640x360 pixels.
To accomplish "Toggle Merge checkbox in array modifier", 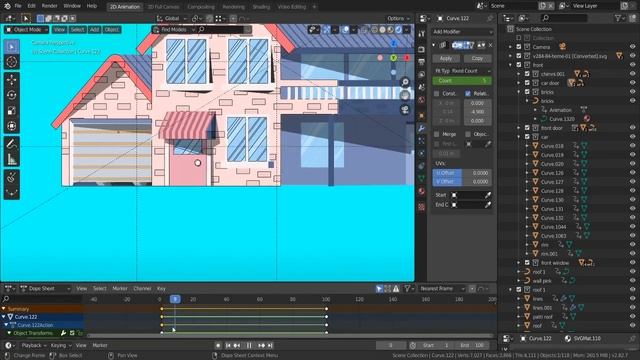I will (436, 134).
